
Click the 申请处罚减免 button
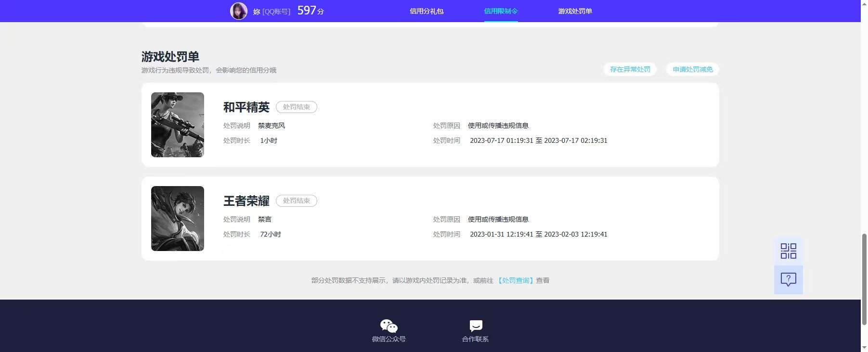(692, 69)
